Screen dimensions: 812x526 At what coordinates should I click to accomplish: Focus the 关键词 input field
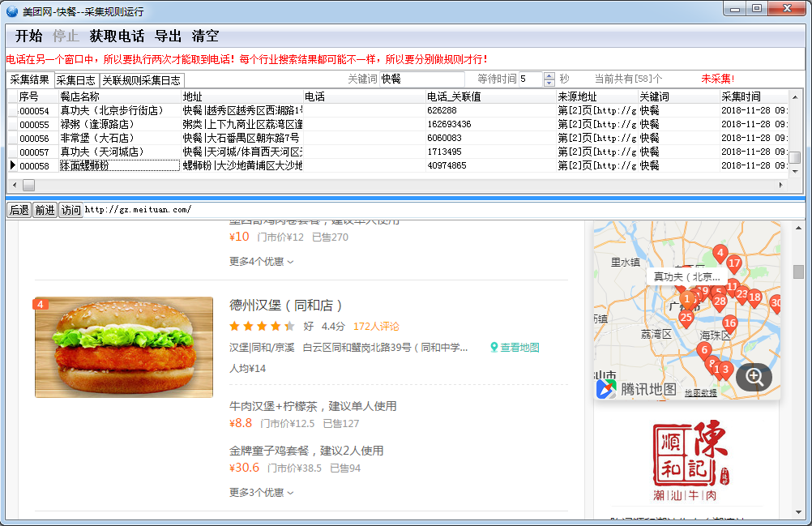click(x=421, y=79)
